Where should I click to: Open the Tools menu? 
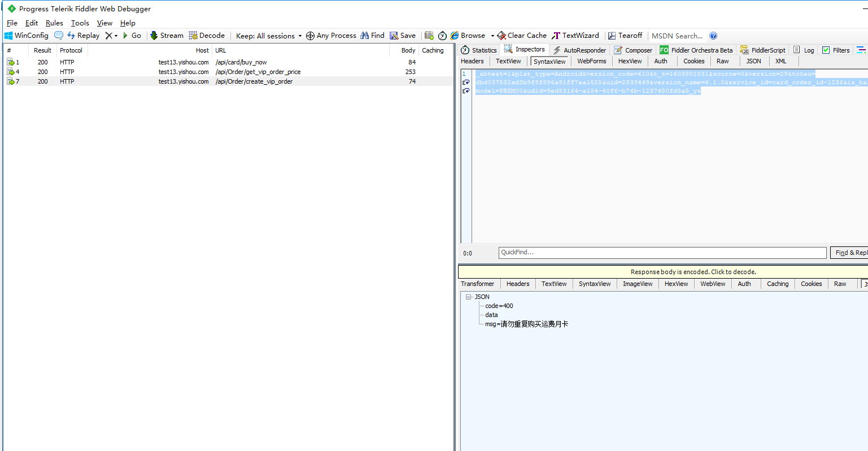[x=80, y=23]
